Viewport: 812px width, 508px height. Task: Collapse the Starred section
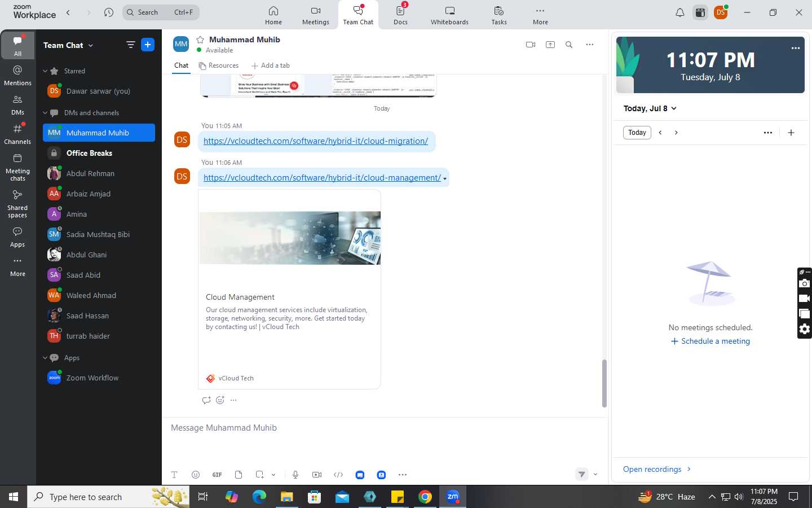pos(45,71)
